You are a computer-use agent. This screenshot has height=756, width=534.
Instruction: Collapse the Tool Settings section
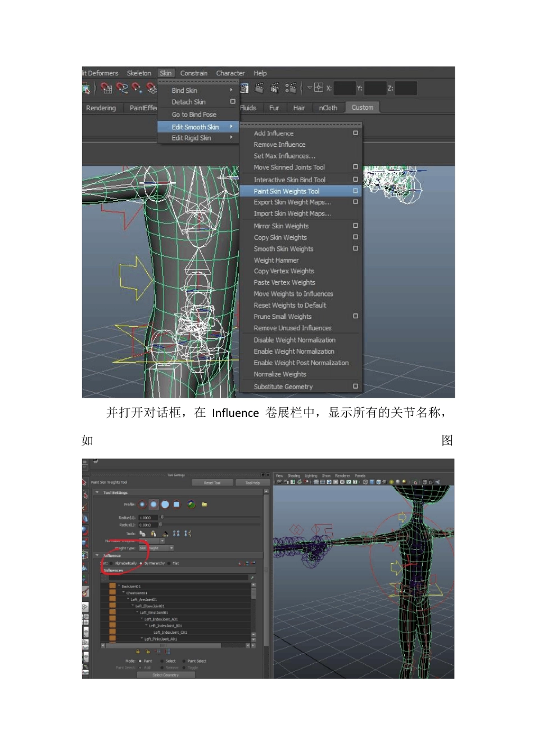(x=98, y=493)
